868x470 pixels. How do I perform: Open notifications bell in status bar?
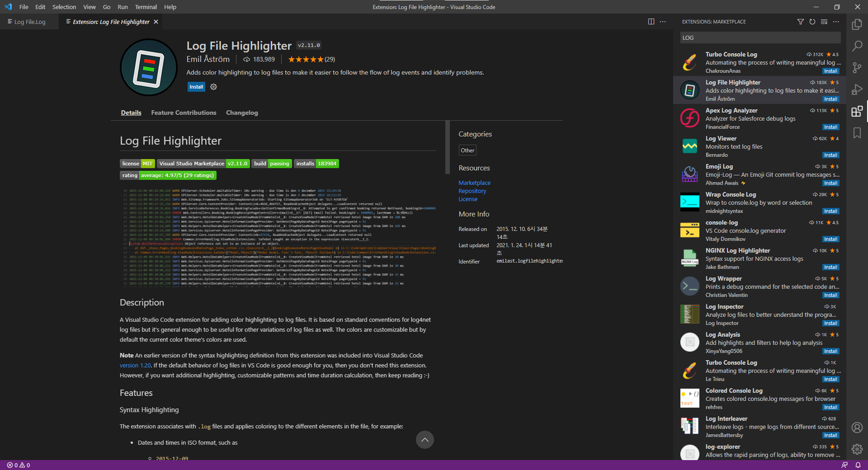click(x=858, y=465)
